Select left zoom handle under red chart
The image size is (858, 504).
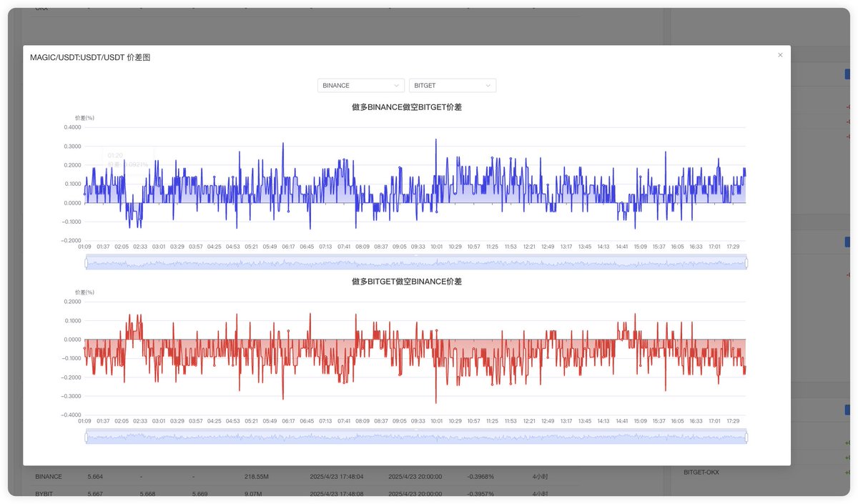(x=86, y=438)
